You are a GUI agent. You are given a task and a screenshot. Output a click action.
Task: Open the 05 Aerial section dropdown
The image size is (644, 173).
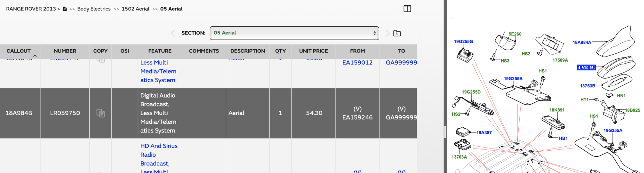point(294,33)
